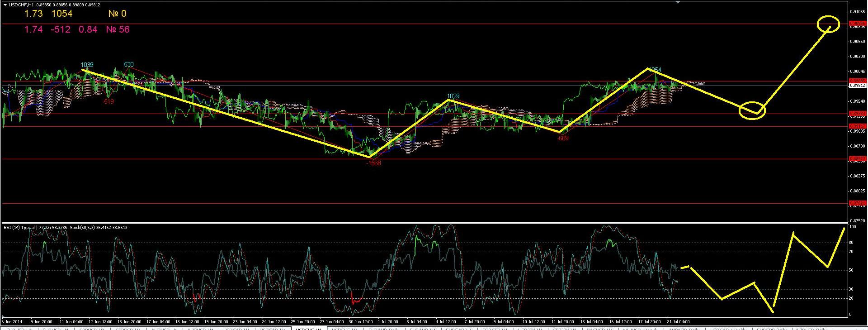Image resolution: width=868 pixels, height=330 pixels.
Task: Click the -609 swing low label
Action: tap(562, 138)
